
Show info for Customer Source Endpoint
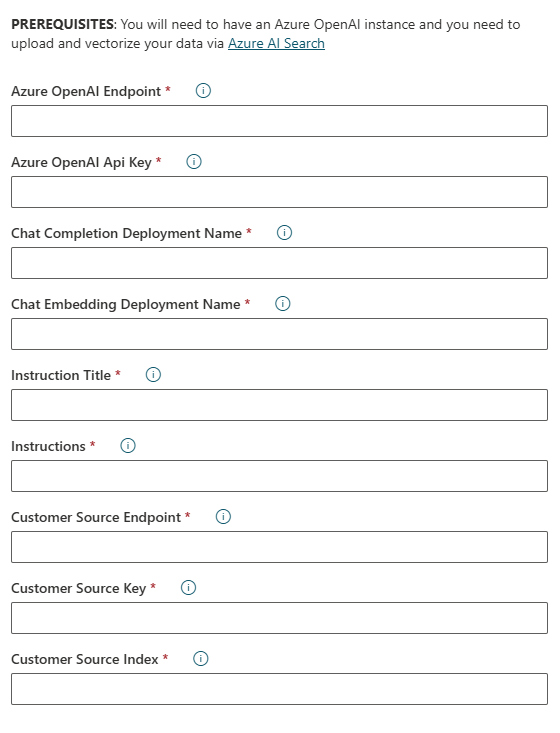pos(223,517)
